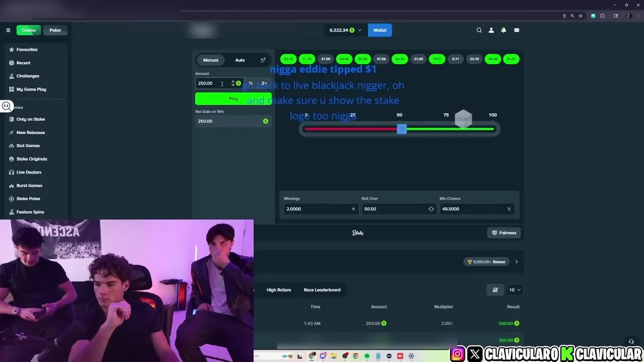
Task: Open the Fairness button
Action: pyautogui.click(x=504, y=233)
